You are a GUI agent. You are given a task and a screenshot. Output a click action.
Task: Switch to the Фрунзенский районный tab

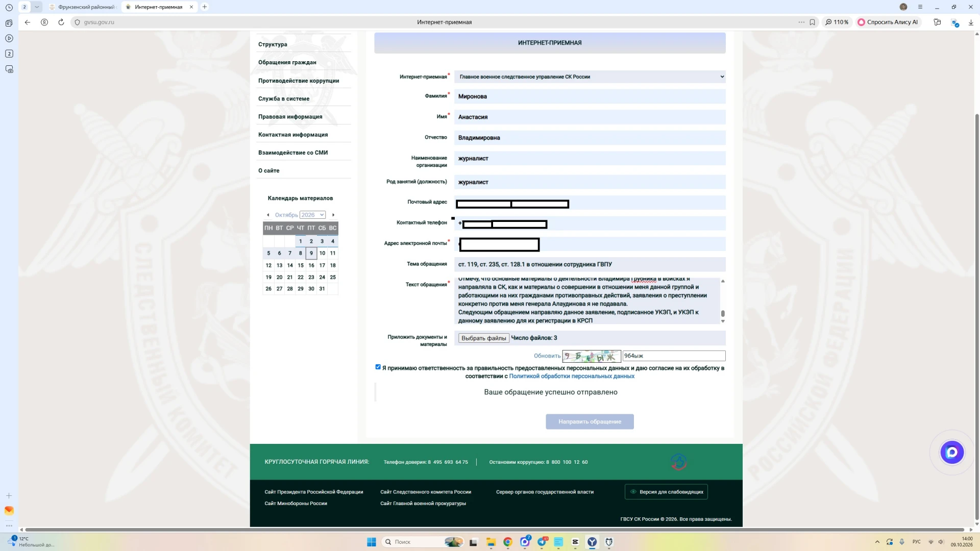pos(83,7)
